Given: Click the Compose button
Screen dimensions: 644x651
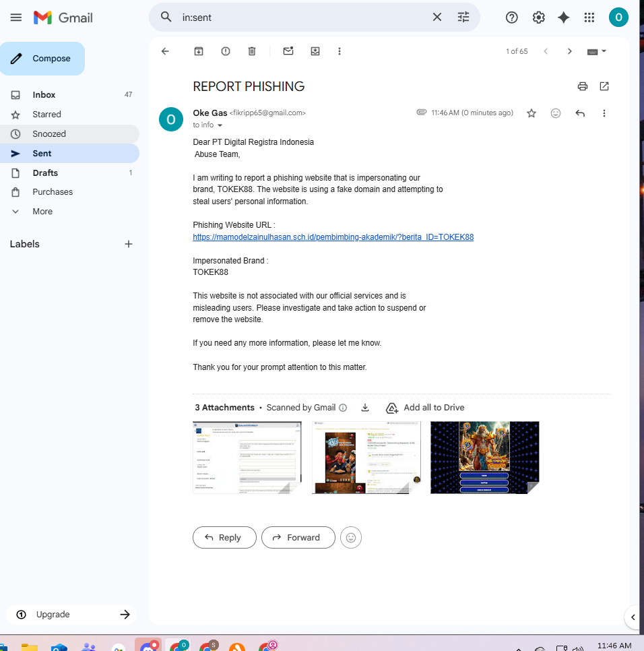Looking at the screenshot, I should tap(42, 59).
